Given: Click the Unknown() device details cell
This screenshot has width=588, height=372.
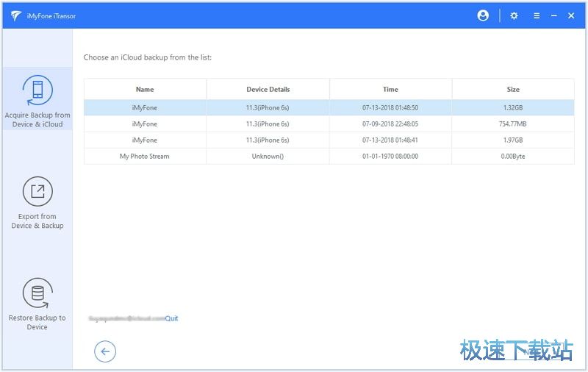Looking at the screenshot, I should click(x=268, y=156).
